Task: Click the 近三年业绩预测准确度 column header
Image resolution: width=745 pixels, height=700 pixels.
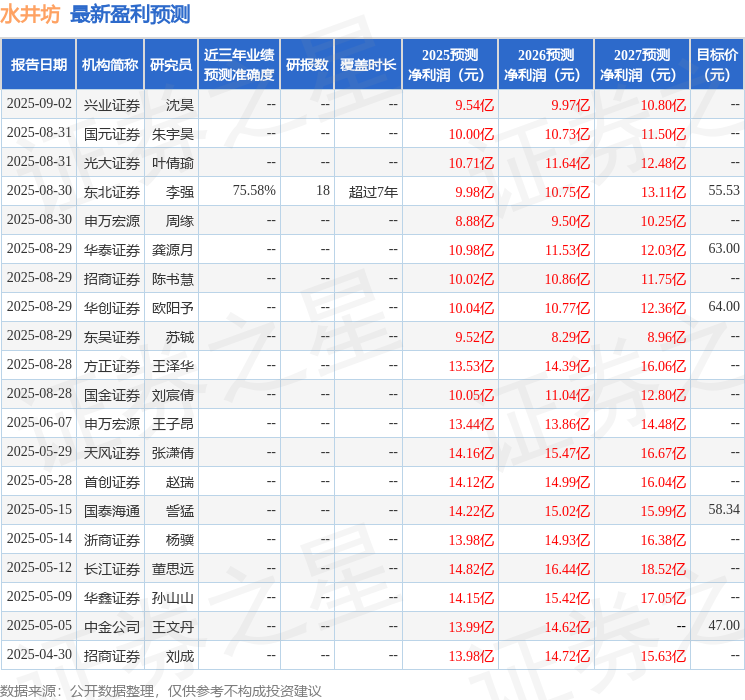Action: pos(239,65)
